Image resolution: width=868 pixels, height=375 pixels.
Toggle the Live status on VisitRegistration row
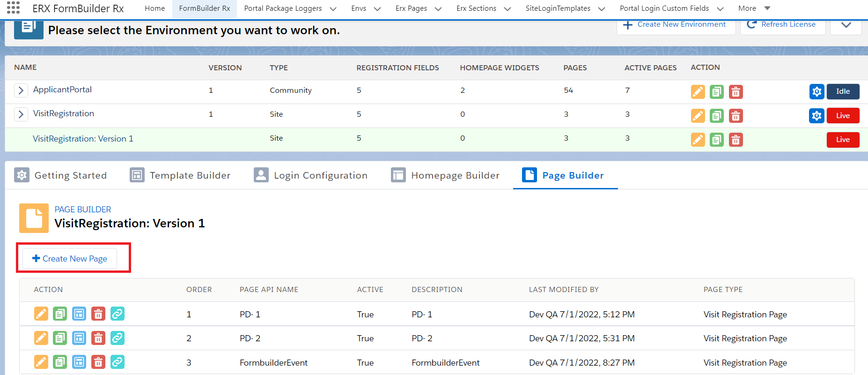click(x=843, y=116)
